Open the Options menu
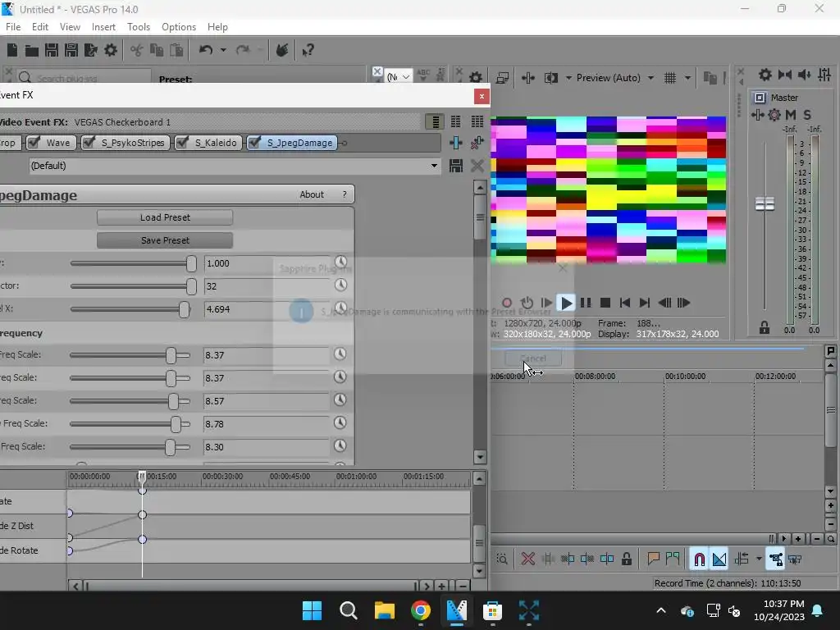Screen dimensions: 840x630 pyautogui.click(x=179, y=27)
